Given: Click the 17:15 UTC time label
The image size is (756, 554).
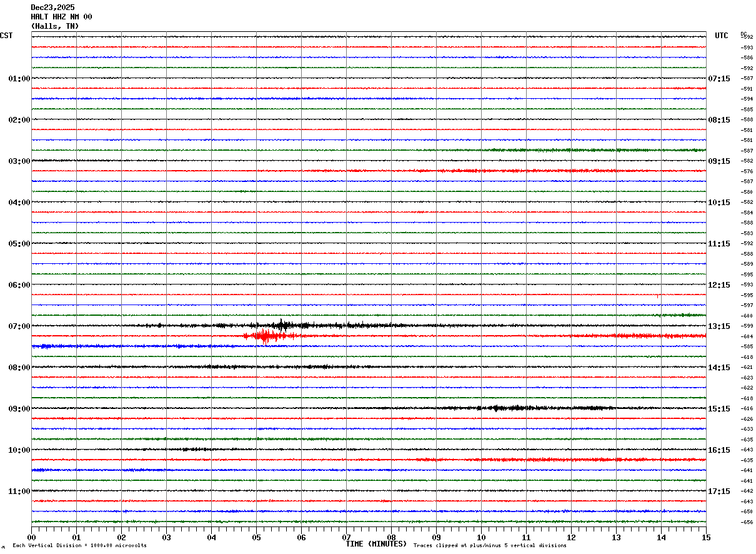Looking at the screenshot, I should [719, 491].
